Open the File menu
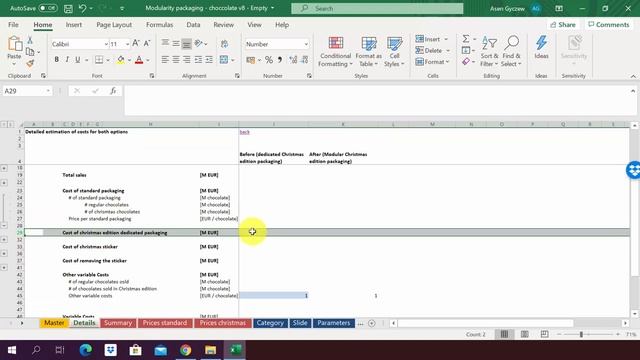The height and width of the screenshot is (360, 640). click(x=13, y=25)
